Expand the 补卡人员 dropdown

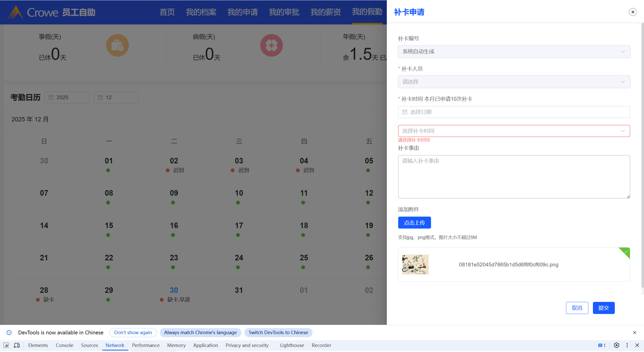coord(514,82)
